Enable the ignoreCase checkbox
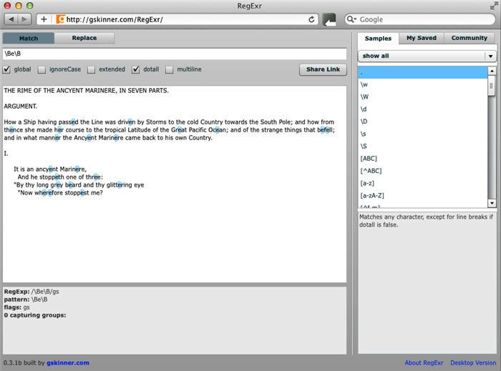501x371 pixels. (x=42, y=69)
